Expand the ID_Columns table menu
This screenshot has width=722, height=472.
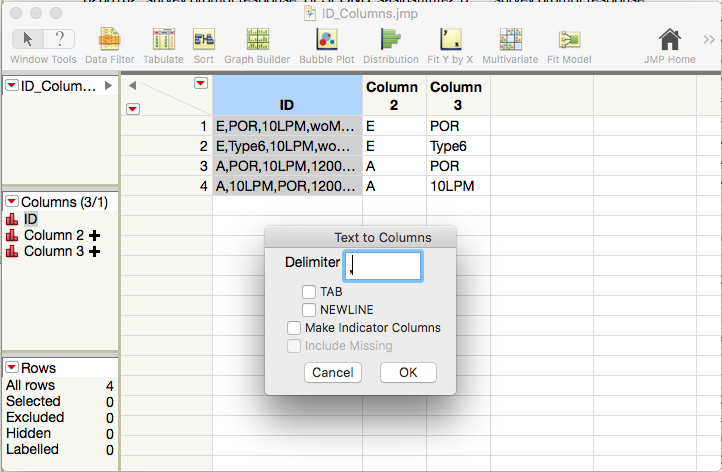click(12, 86)
